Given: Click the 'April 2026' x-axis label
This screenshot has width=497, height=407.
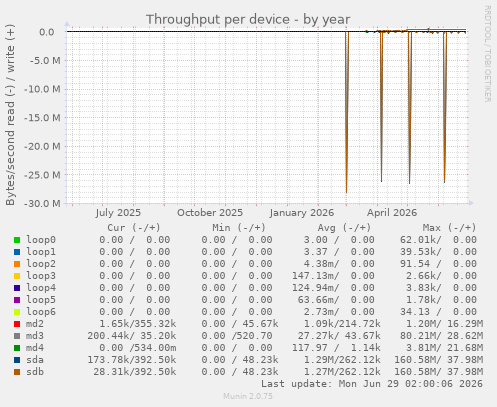Looking at the screenshot, I should pos(392,213).
